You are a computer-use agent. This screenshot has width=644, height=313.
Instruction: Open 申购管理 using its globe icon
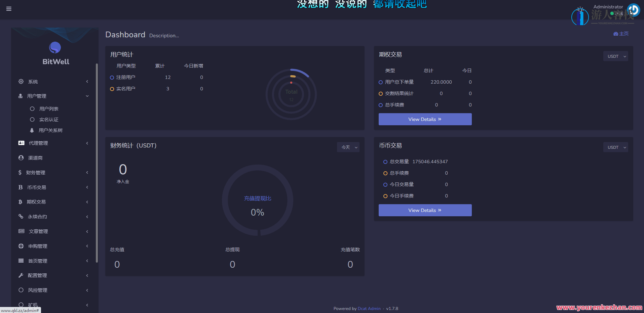point(21,246)
